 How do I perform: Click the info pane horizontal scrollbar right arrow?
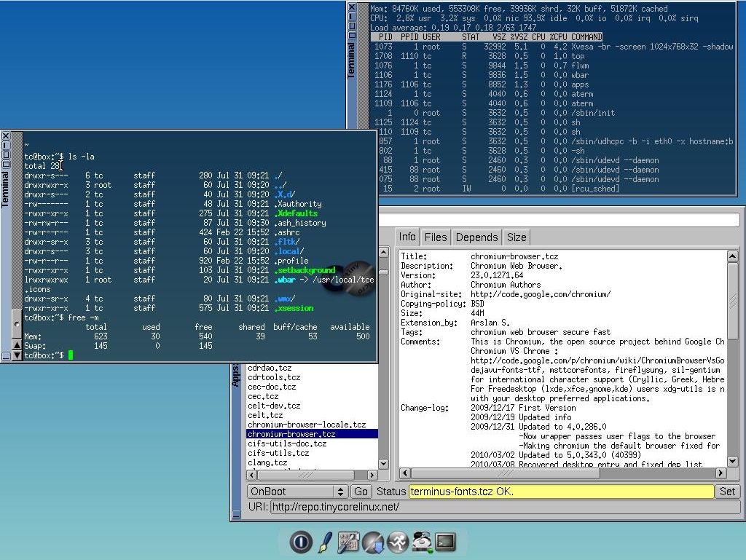point(721,473)
